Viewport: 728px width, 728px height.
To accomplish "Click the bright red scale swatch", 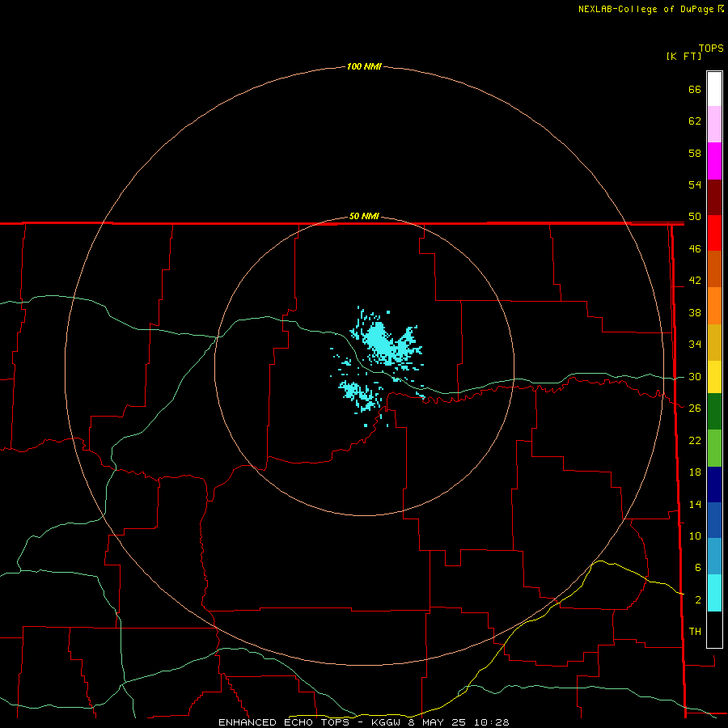I will pyautogui.click(x=714, y=233).
